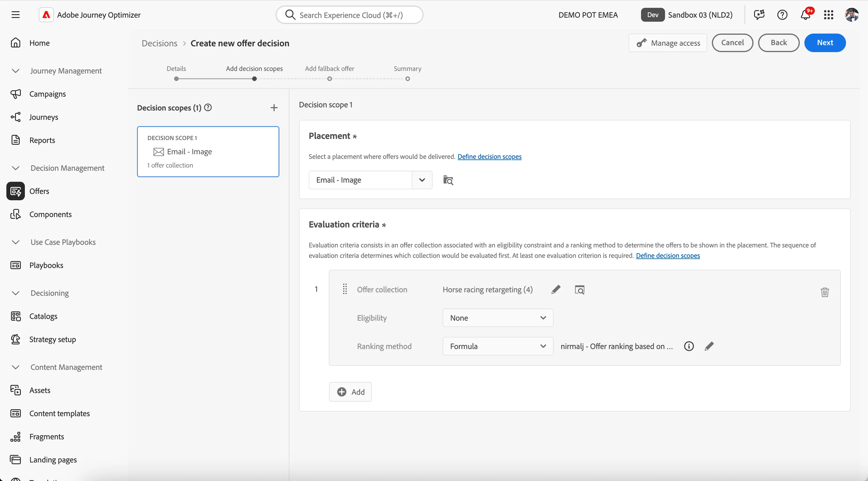This screenshot has width=868, height=481.
Task: Click the Next button
Action: click(825, 43)
